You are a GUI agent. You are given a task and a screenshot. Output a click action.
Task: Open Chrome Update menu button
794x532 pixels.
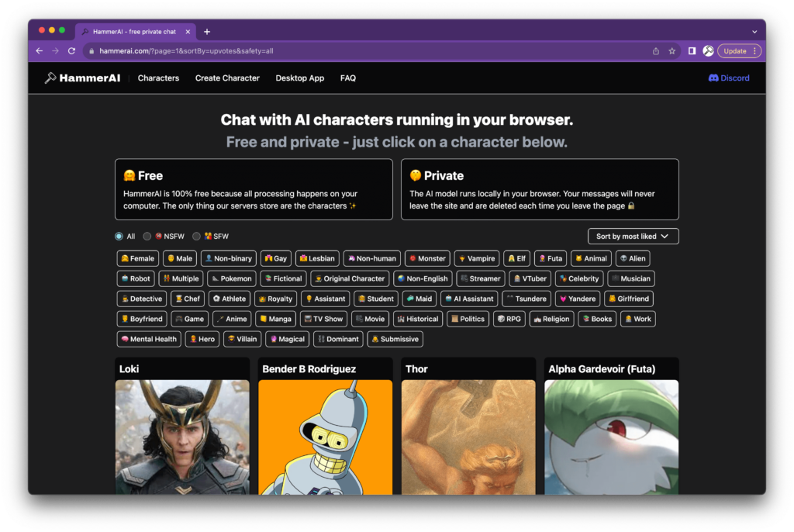739,51
